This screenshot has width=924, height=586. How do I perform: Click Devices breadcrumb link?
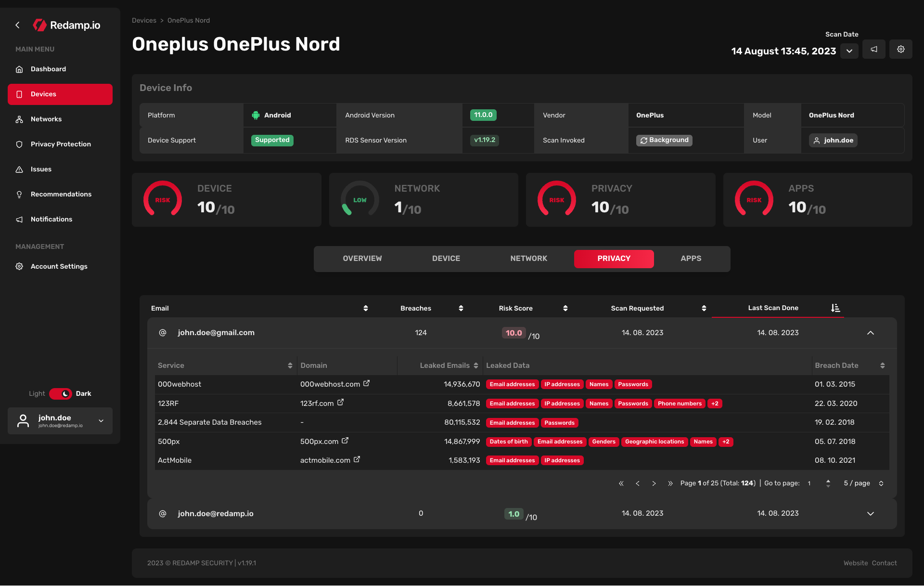(x=144, y=21)
